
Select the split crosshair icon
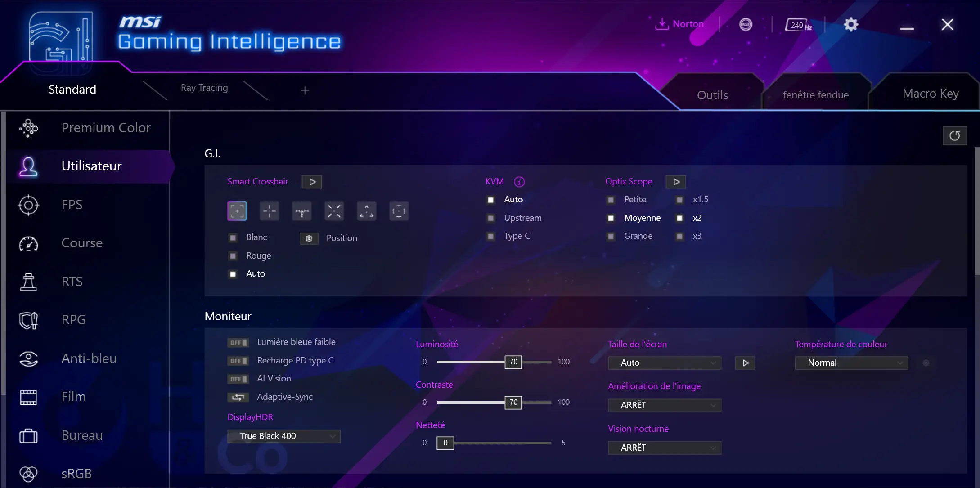coord(302,210)
